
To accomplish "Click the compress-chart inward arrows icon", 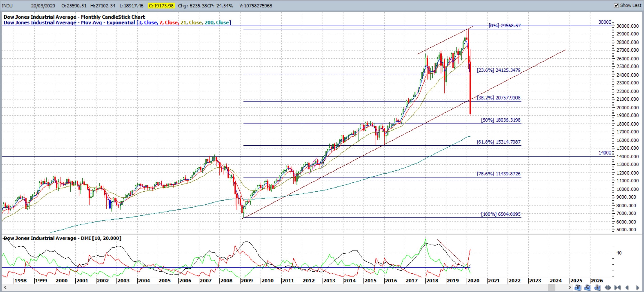I will tap(617, 287).
